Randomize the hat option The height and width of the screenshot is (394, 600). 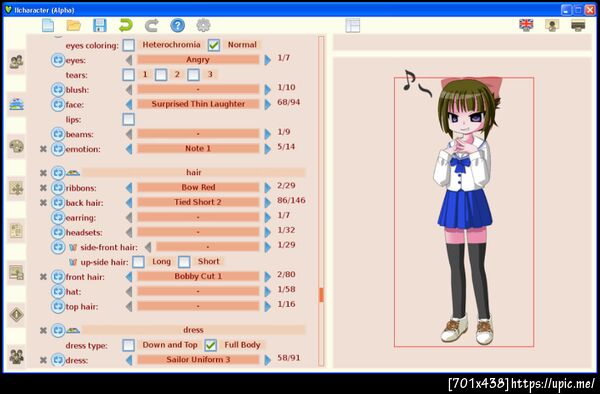pyautogui.click(x=58, y=291)
